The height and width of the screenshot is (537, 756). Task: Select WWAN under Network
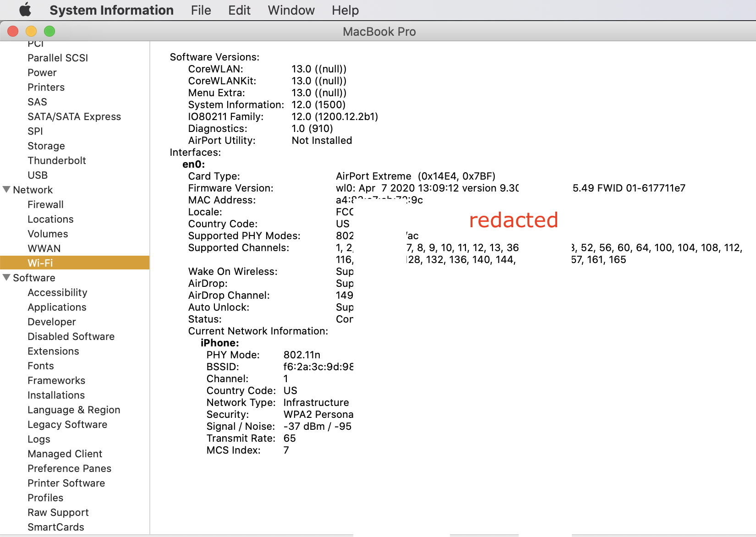tap(44, 248)
